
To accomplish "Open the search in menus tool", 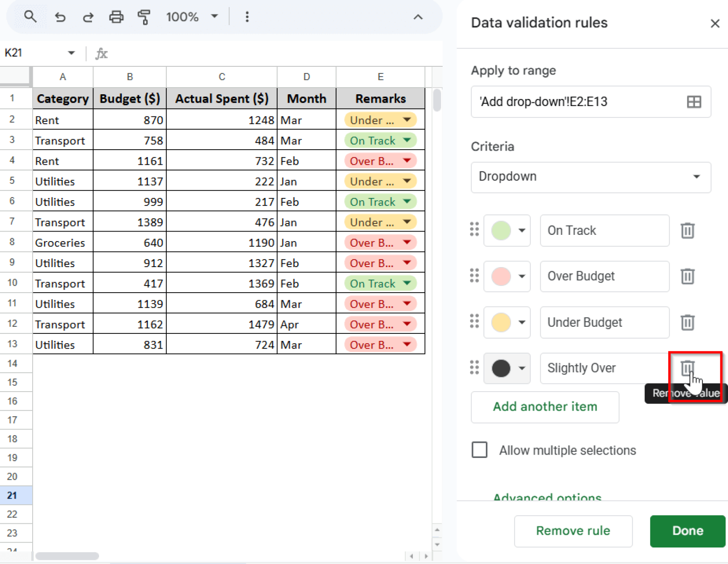I will 30,17.
